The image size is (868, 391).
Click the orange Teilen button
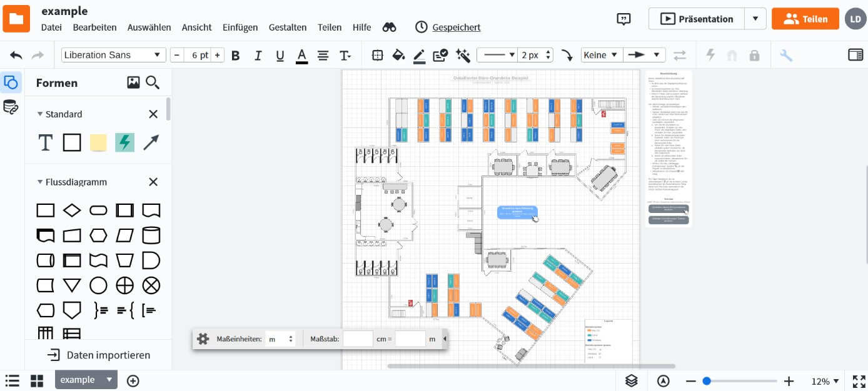pos(805,19)
